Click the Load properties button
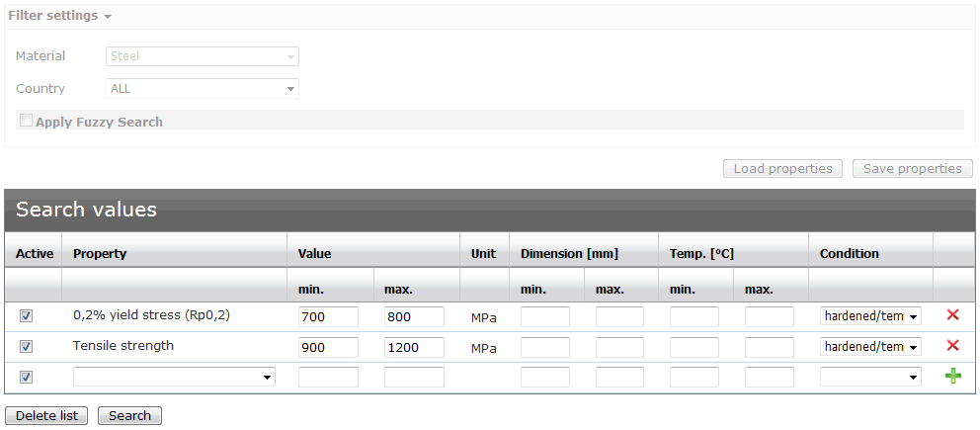Screen dimensions: 980x430 (x=782, y=169)
